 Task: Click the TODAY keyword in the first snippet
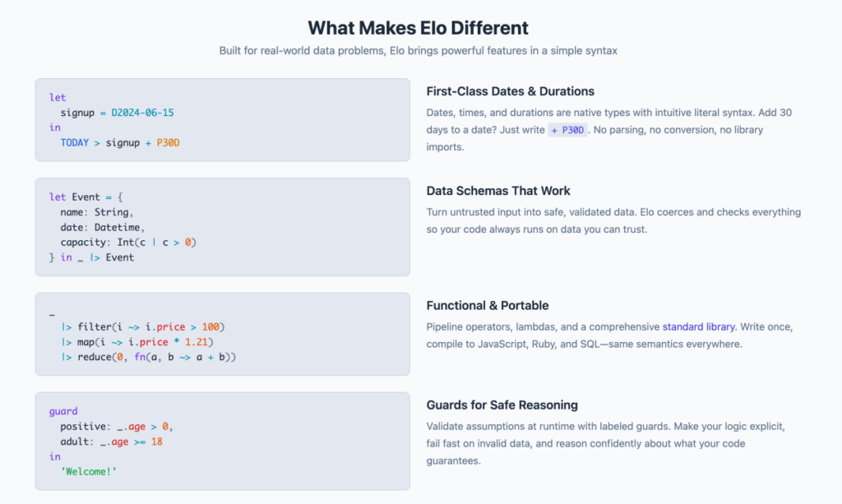pyautogui.click(x=75, y=142)
